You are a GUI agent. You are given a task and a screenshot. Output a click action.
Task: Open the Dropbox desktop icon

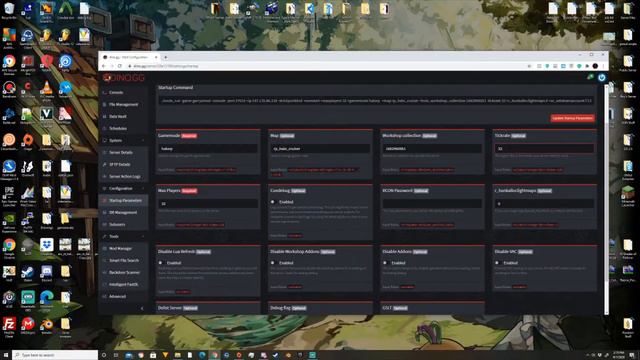47,247
